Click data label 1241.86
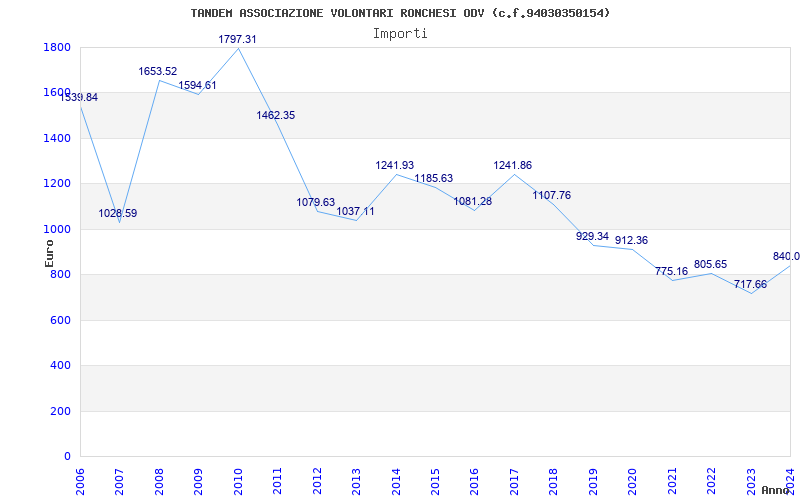This screenshot has height=500, width=800. coord(513,165)
